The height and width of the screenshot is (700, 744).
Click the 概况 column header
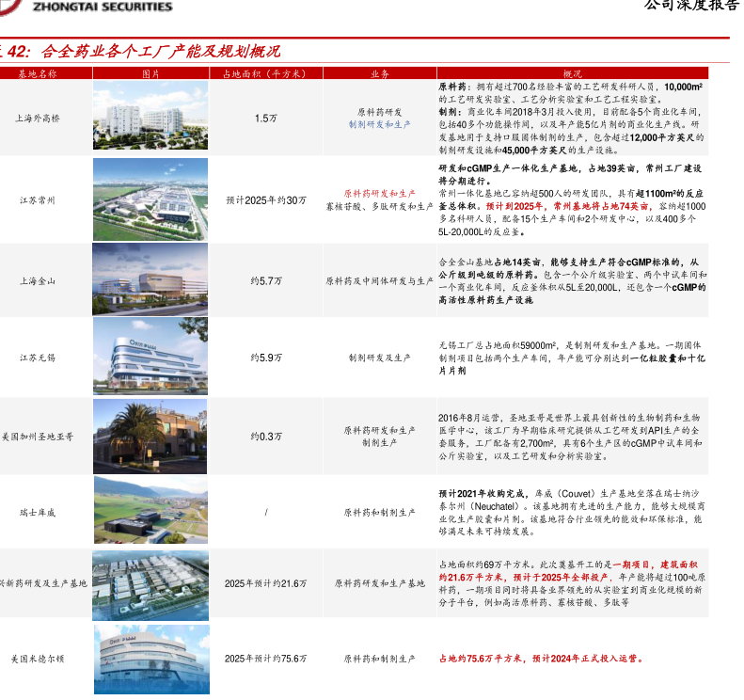(x=572, y=72)
